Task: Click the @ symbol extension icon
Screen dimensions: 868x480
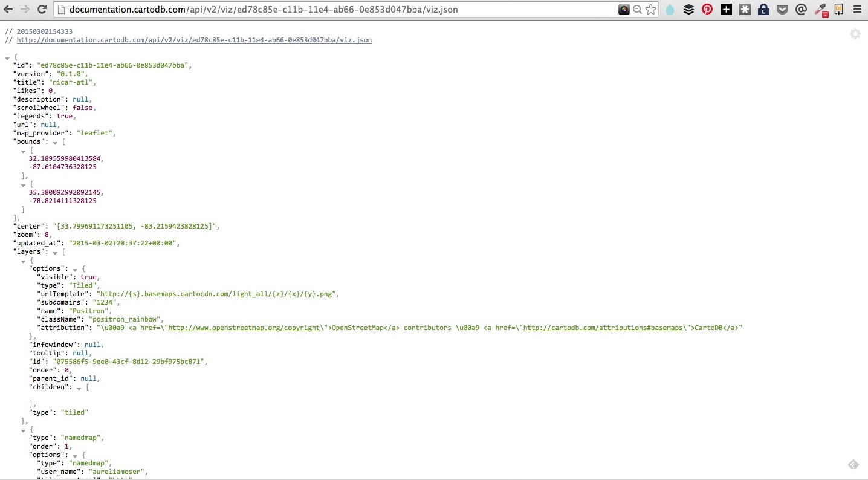Action: pos(802,10)
